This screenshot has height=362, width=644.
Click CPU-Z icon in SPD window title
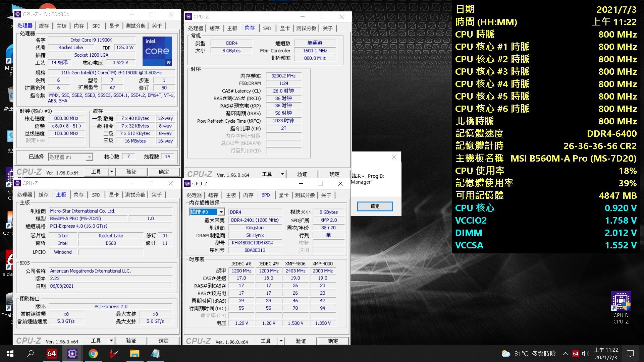click(x=187, y=183)
